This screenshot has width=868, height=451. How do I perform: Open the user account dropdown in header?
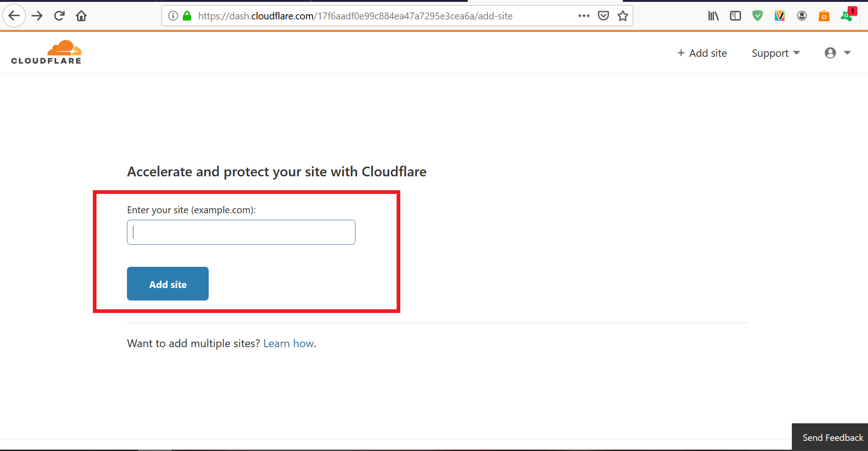coord(838,53)
